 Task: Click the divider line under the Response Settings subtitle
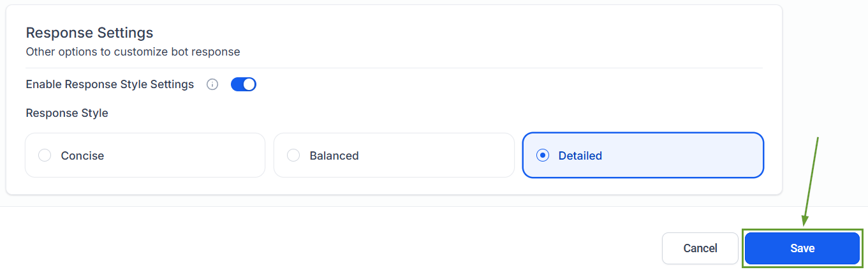(394, 68)
